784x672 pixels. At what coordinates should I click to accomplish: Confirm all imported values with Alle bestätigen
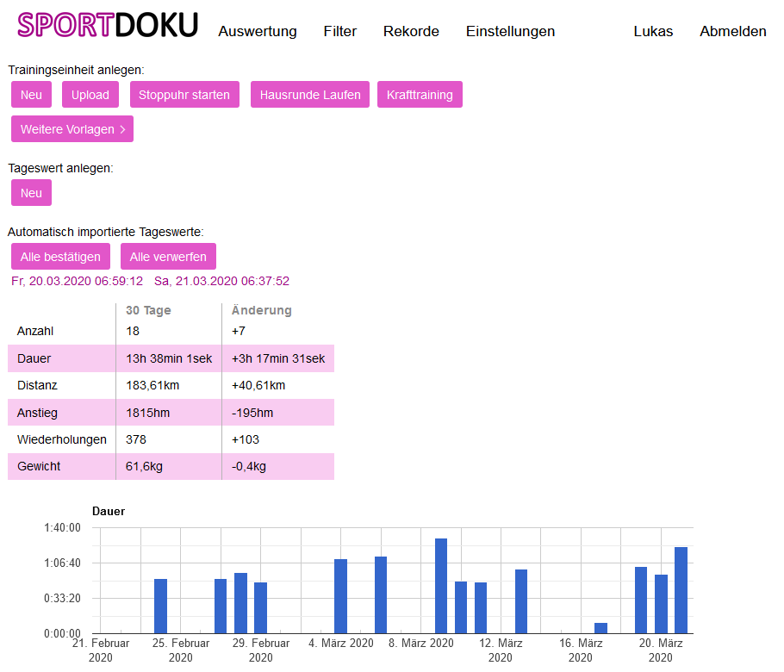pyautogui.click(x=60, y=257)
